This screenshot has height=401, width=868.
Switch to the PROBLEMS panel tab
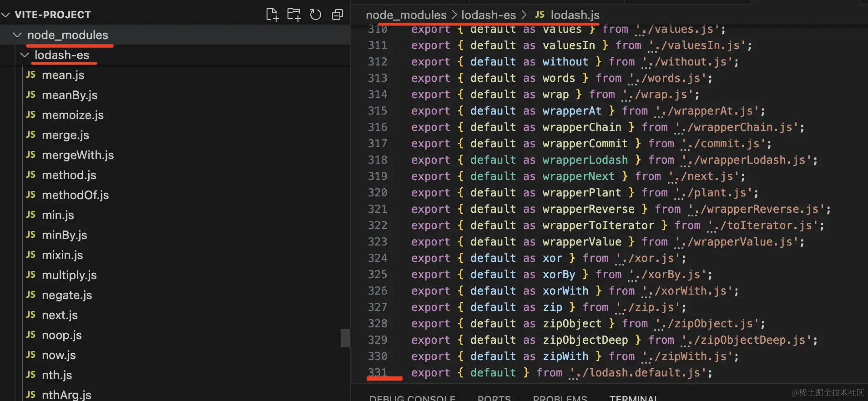click(x=560, y=398)
